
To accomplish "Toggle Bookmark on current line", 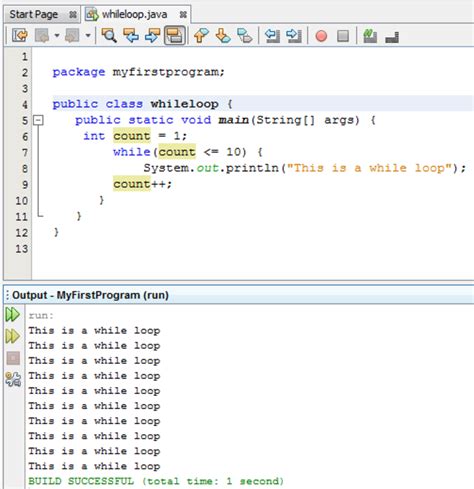I will click(245, 35).
